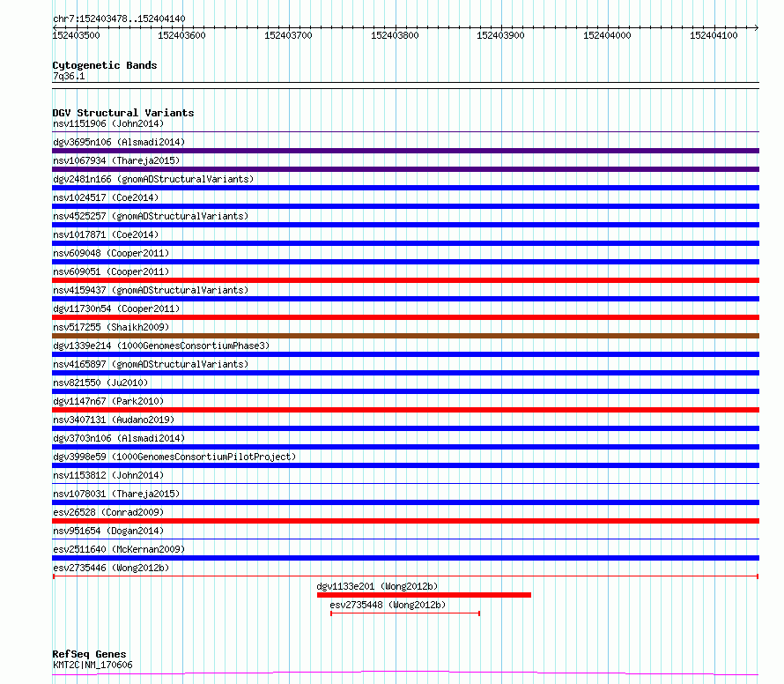Click dgv1147n67 (Park2010) label
Screen dimensions: 784x684
(108, 401)
